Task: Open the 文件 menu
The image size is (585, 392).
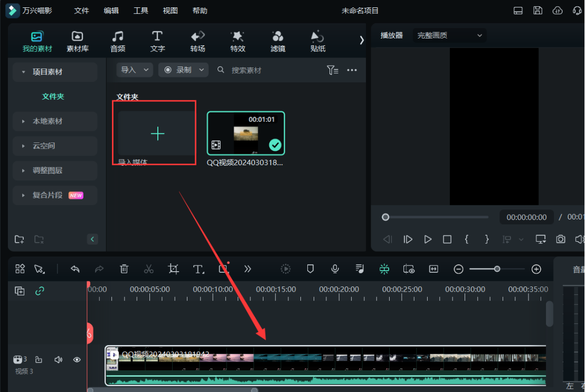Action: click(x=81, y=11)
